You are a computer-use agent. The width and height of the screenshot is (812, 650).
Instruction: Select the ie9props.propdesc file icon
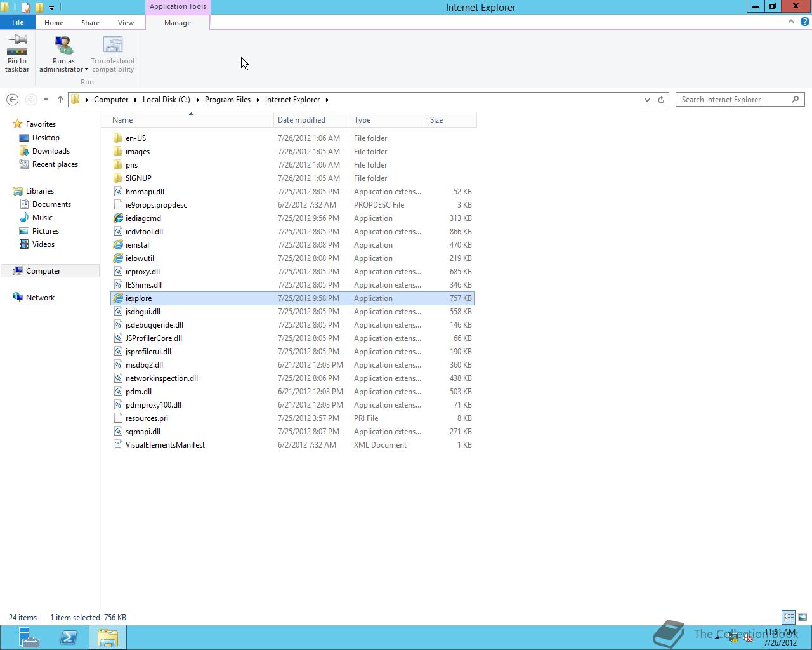point(117,204)
